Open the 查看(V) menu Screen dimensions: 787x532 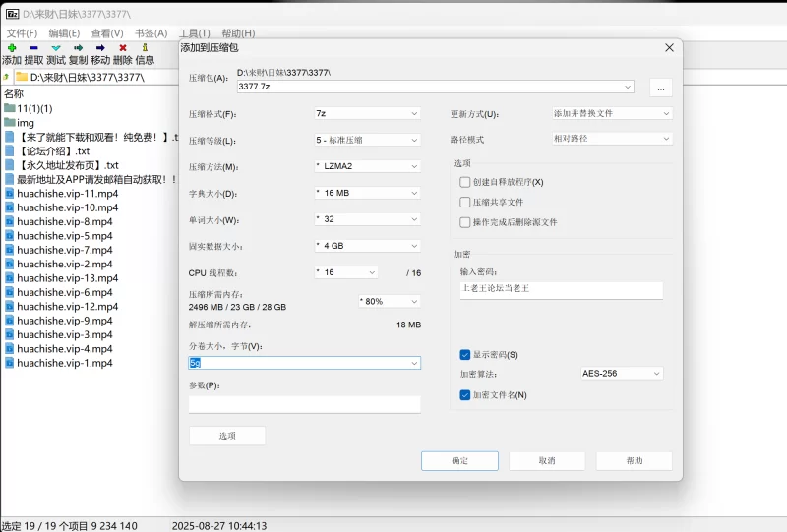[x=107, y=33]
